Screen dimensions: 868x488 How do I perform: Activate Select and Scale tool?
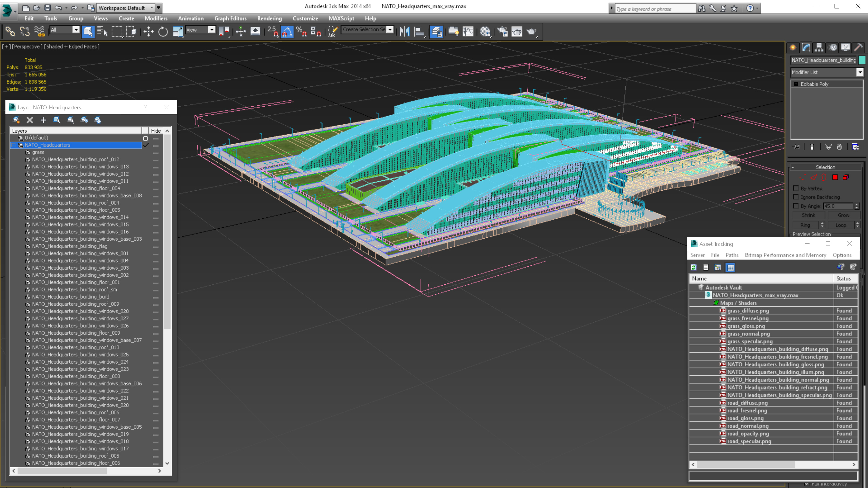[x=178, y=31]
